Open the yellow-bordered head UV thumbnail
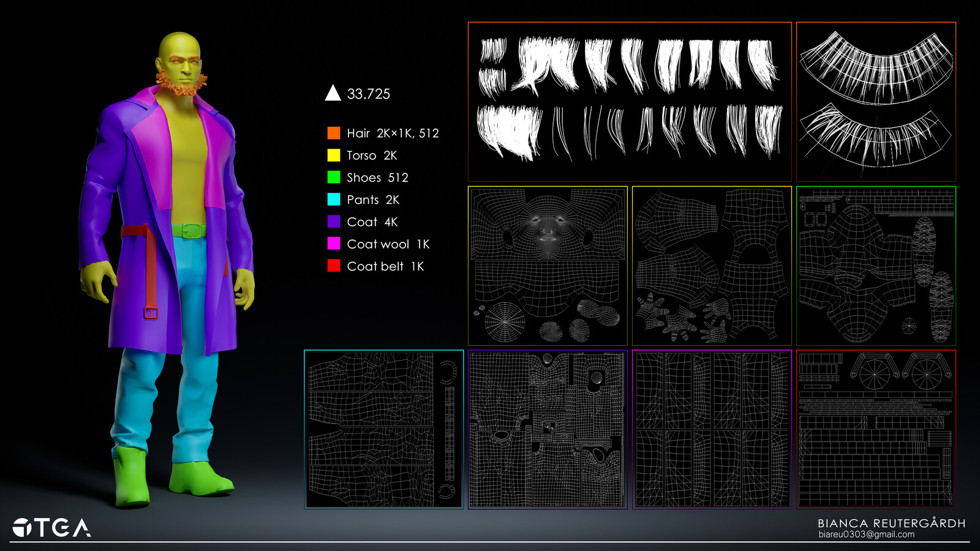This screenshot has width=980, height=551. (x=548, y=266)
